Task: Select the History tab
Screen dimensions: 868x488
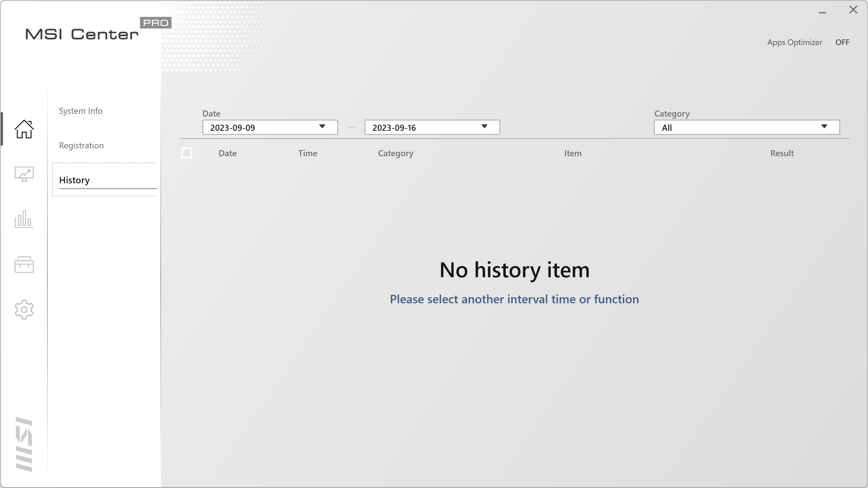Action: tap(74, 180)
